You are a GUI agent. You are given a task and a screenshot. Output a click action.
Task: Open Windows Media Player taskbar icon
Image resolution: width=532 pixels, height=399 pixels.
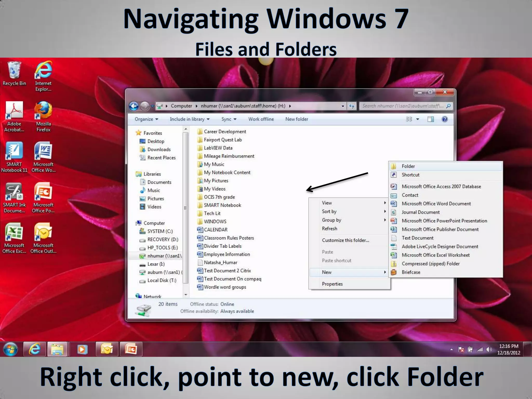[82, 349]
